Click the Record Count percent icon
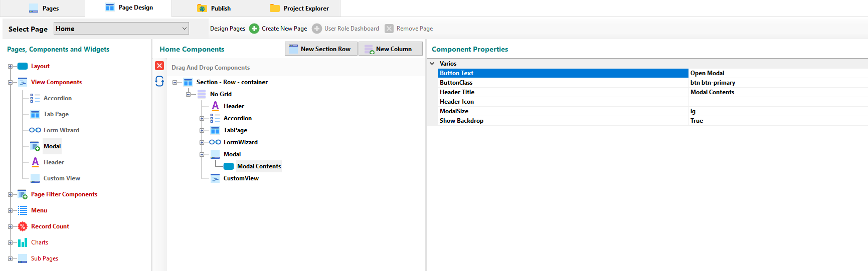Screen dimensions: 868x271 (x=23, y=226)
